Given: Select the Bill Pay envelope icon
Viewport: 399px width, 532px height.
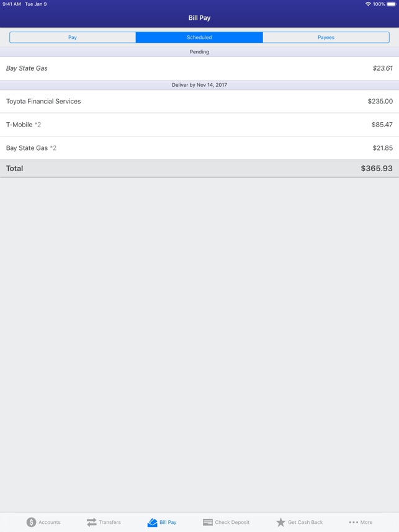Looking at the screenshot, I should click(x=153, y=523).
